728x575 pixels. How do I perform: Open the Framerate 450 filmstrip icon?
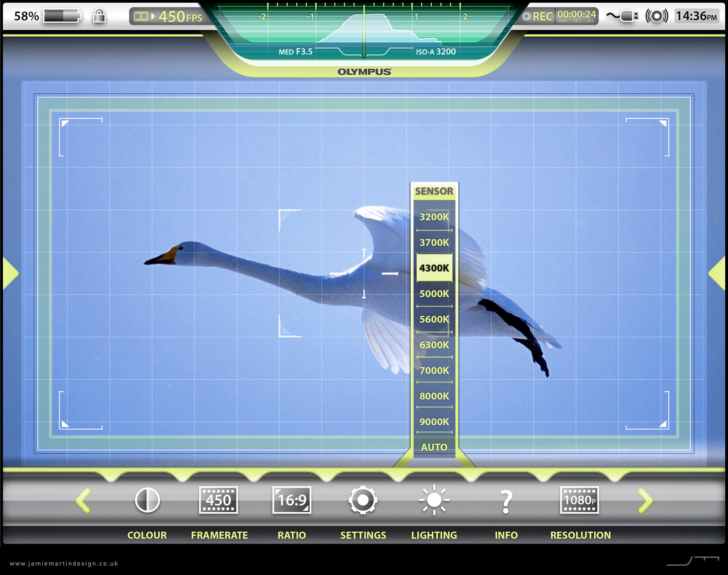218,500
